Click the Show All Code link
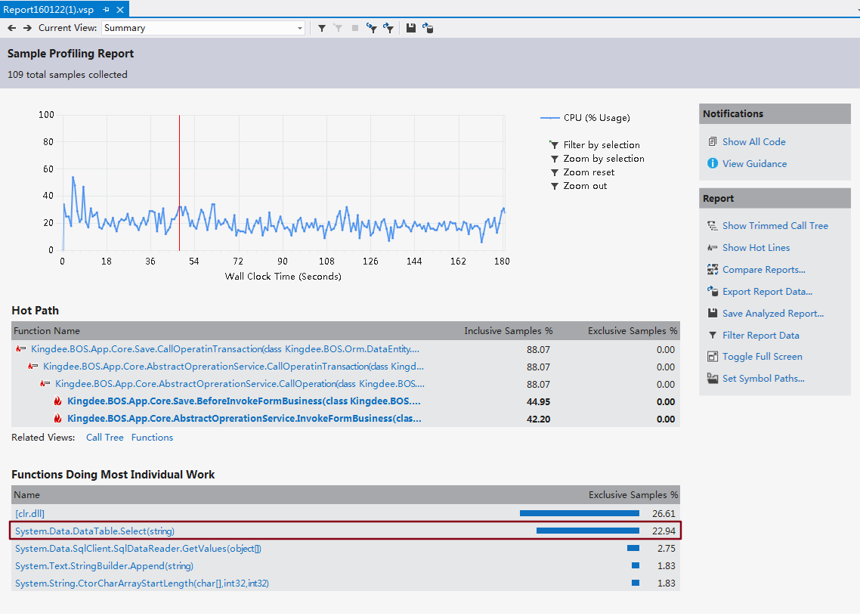Screen dimensions: 860x616 [x=754, y=141]
